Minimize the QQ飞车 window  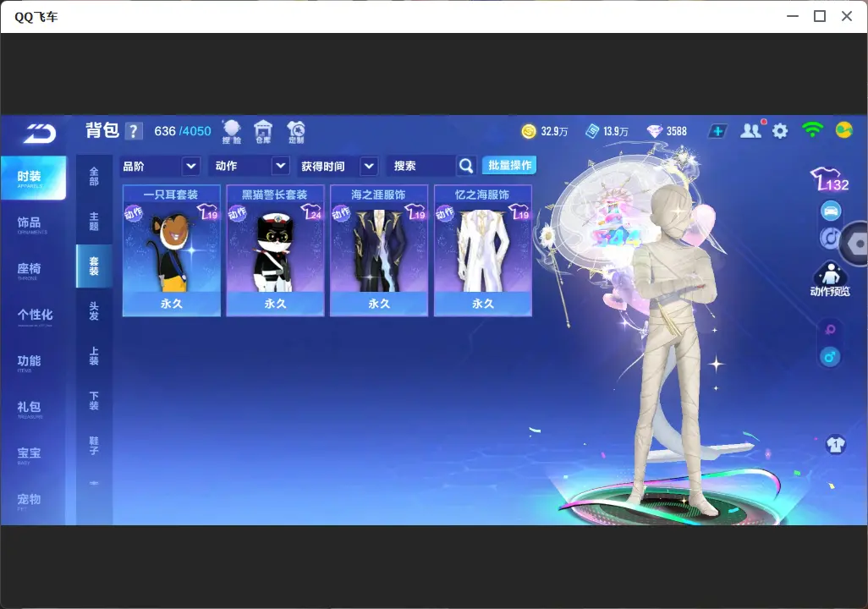tap(793, 16)
